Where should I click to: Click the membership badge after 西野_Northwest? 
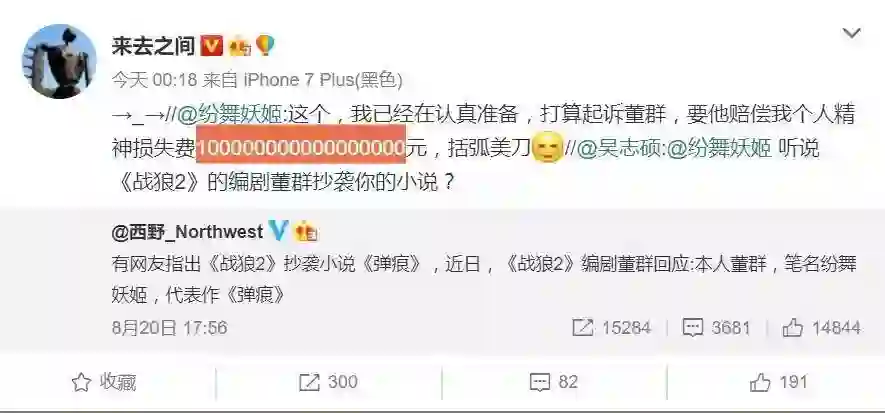306,231
